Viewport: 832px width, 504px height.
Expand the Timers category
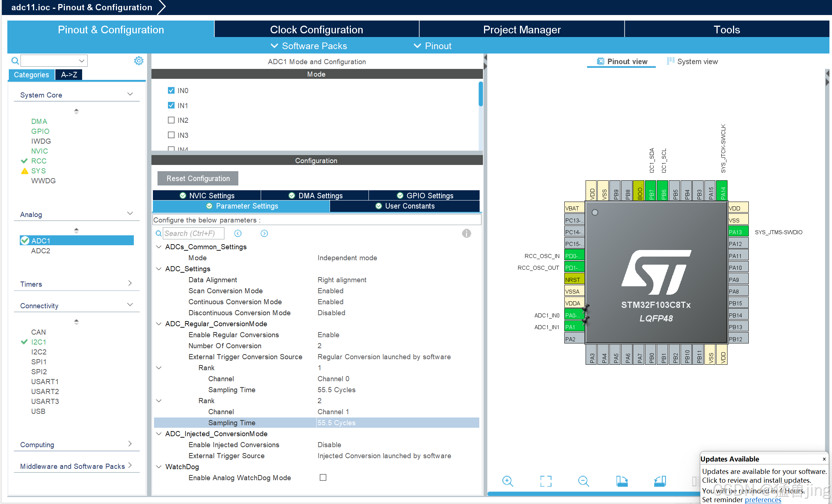coord(130,283)
